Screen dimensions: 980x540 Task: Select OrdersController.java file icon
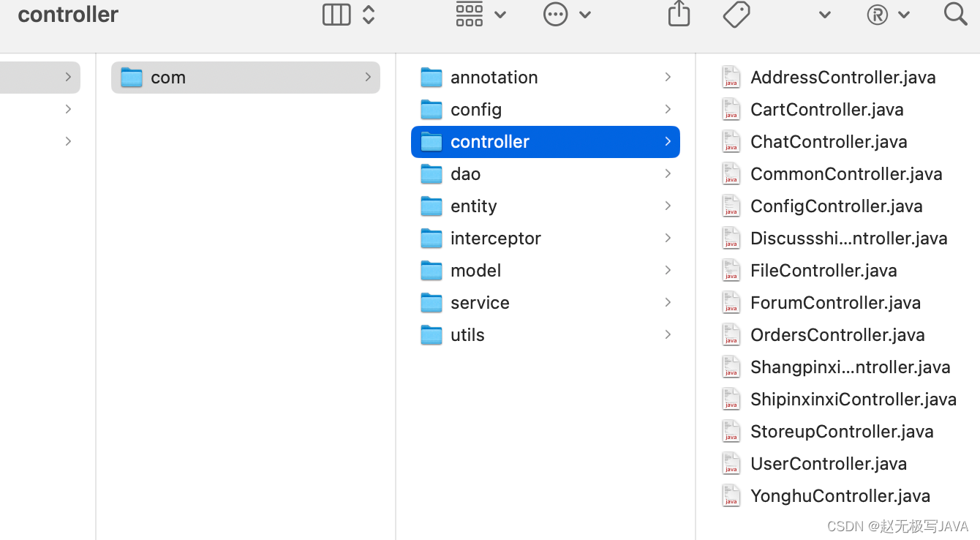click(731, 334)
